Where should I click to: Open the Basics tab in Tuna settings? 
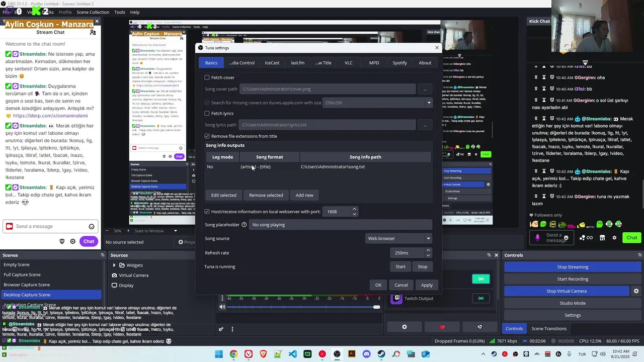coord(211,63)
